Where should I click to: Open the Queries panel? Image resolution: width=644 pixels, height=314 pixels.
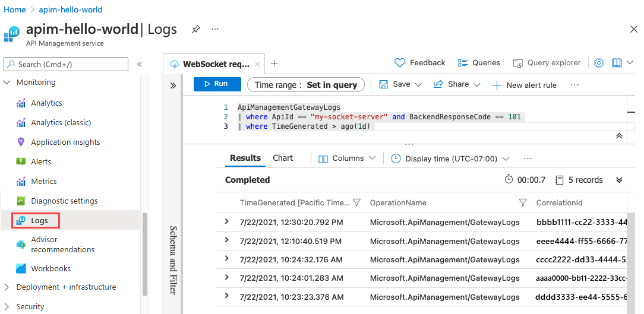479,63
